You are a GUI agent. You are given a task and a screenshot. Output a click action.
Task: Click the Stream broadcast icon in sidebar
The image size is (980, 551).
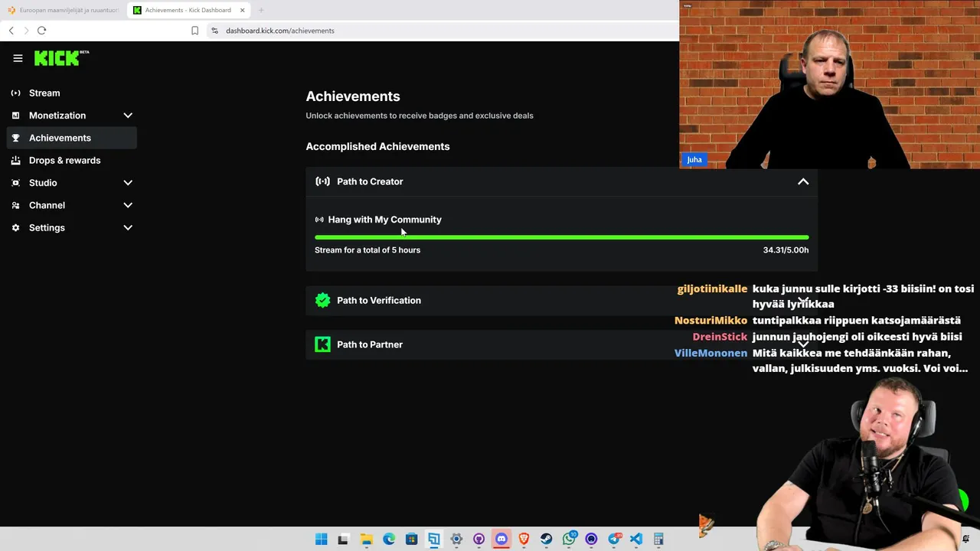click(x=15, y=93)
